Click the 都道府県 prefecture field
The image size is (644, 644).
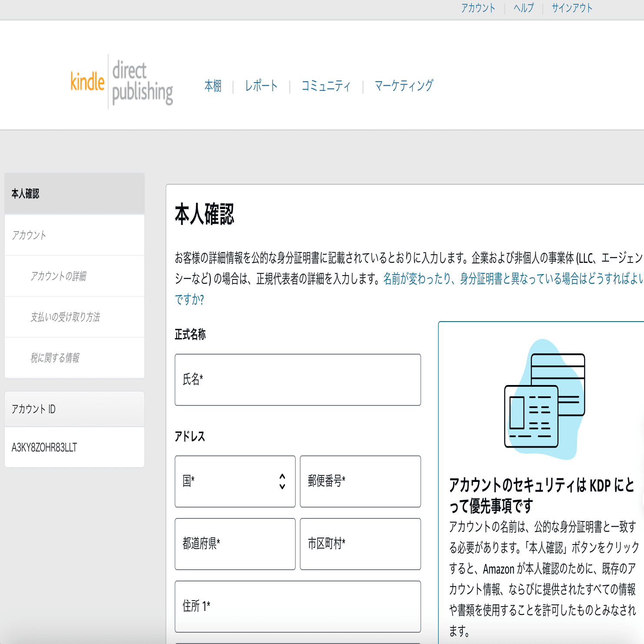tap(235, 544)
